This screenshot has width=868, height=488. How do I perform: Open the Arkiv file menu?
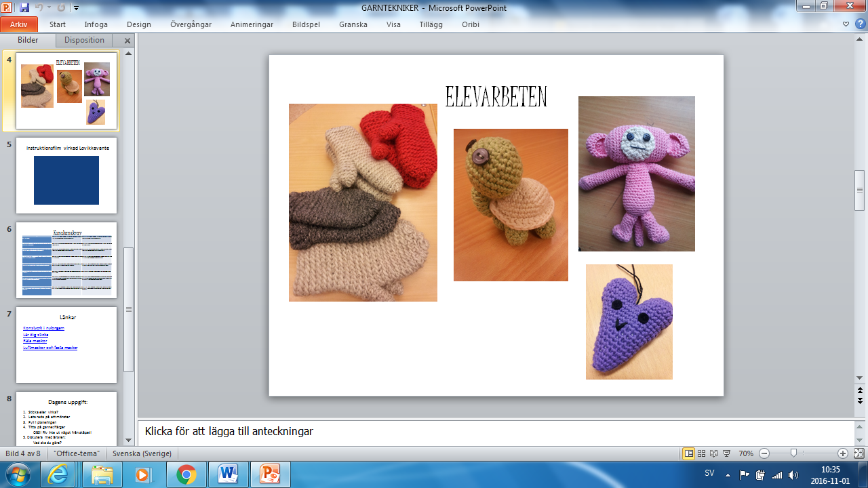19,24
